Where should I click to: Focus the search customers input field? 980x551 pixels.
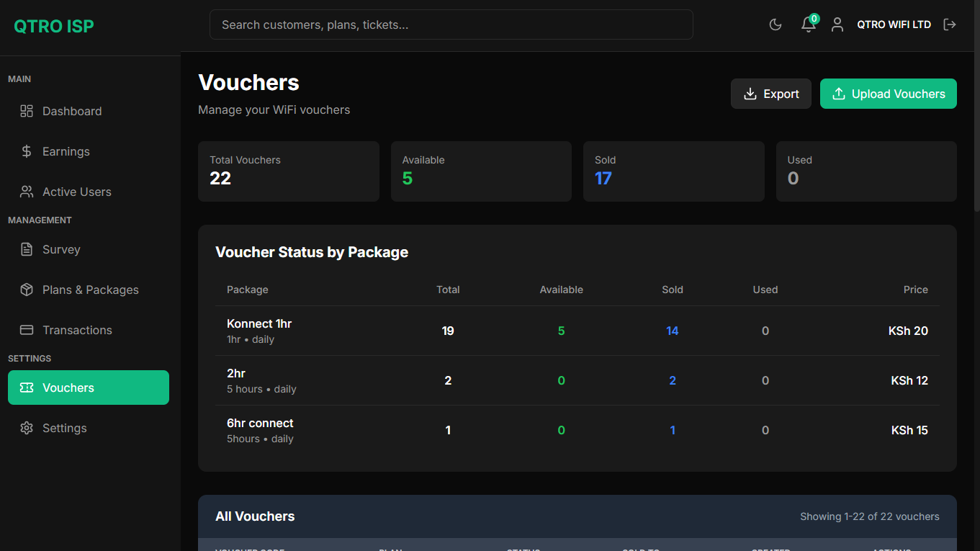pos(451,24)
